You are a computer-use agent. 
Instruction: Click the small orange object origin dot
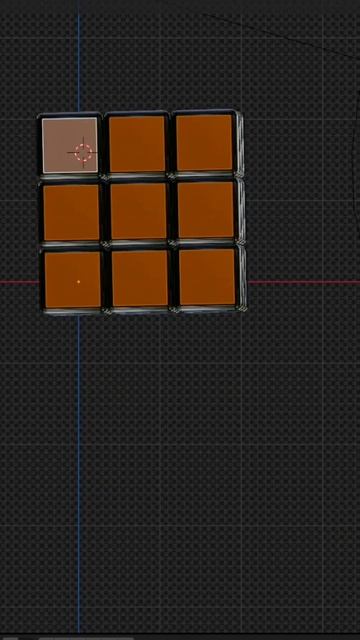pyautogui.click(x=78, y=282)
